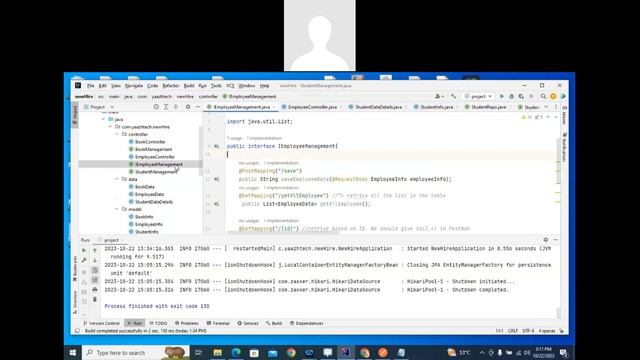Toggle Scroll to End icon in Run console

pos(95,280)
